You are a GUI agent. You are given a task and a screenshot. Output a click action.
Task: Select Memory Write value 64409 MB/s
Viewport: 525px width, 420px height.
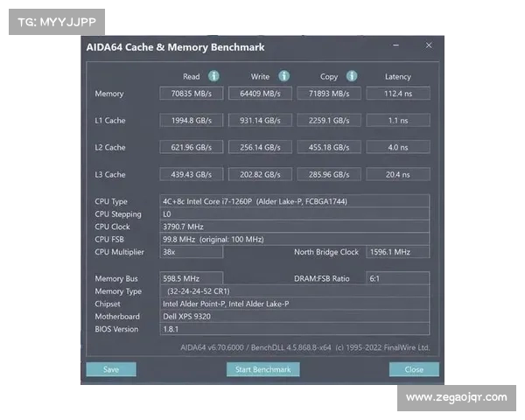(x=260, y=94)
